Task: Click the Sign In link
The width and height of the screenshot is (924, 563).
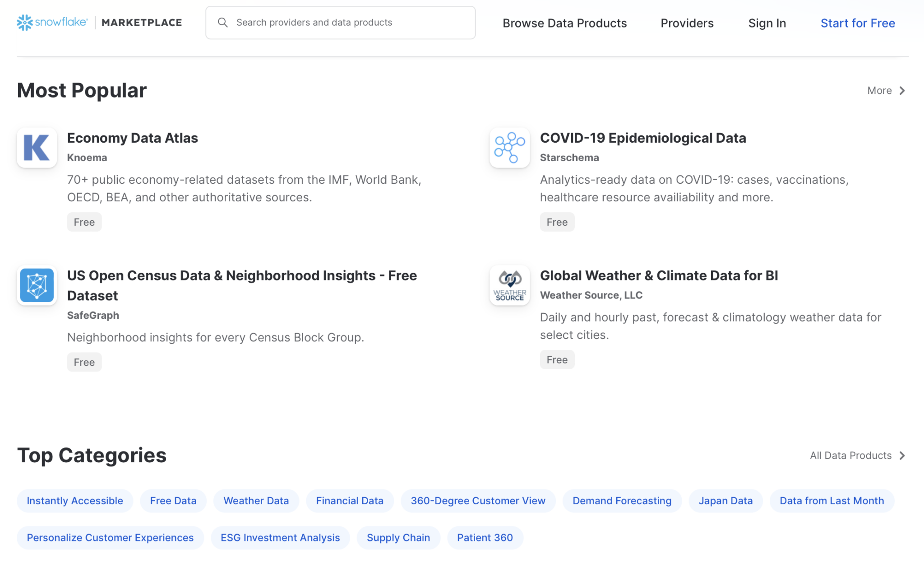Action: (x=767, y=23)
